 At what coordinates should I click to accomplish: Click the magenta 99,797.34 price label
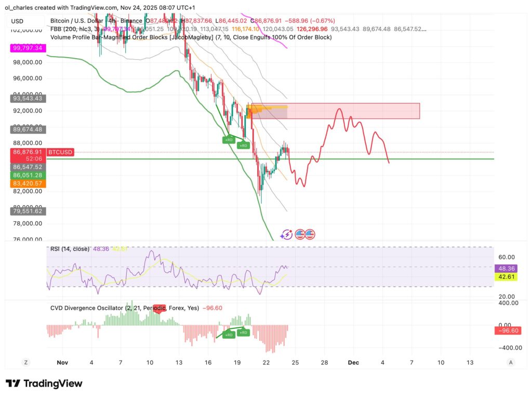(x=27, y=48)
